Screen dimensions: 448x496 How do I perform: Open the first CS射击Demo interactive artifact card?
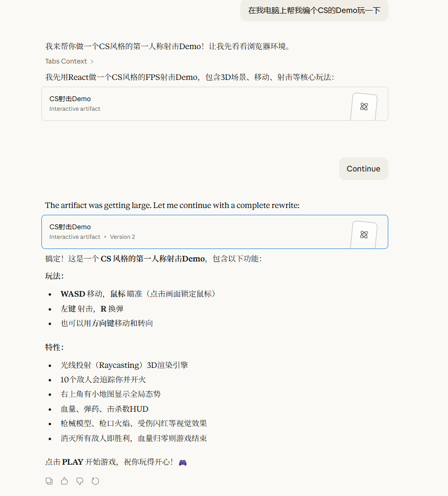tap(215, 104)
